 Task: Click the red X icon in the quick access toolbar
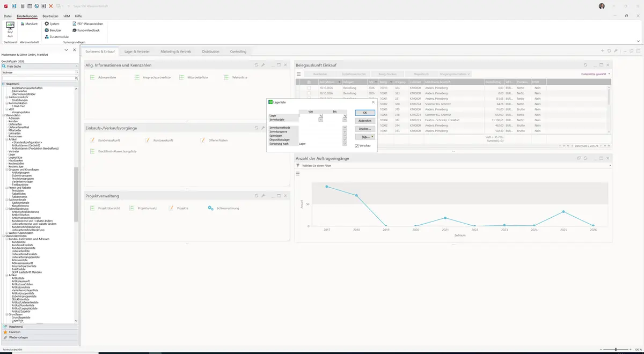(x=50, y=6)
